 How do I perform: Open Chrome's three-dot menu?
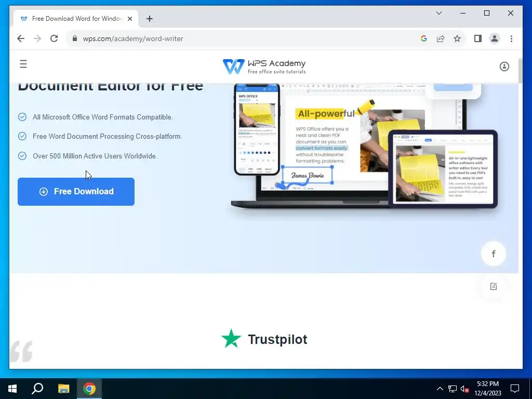(x=511, y=38)
